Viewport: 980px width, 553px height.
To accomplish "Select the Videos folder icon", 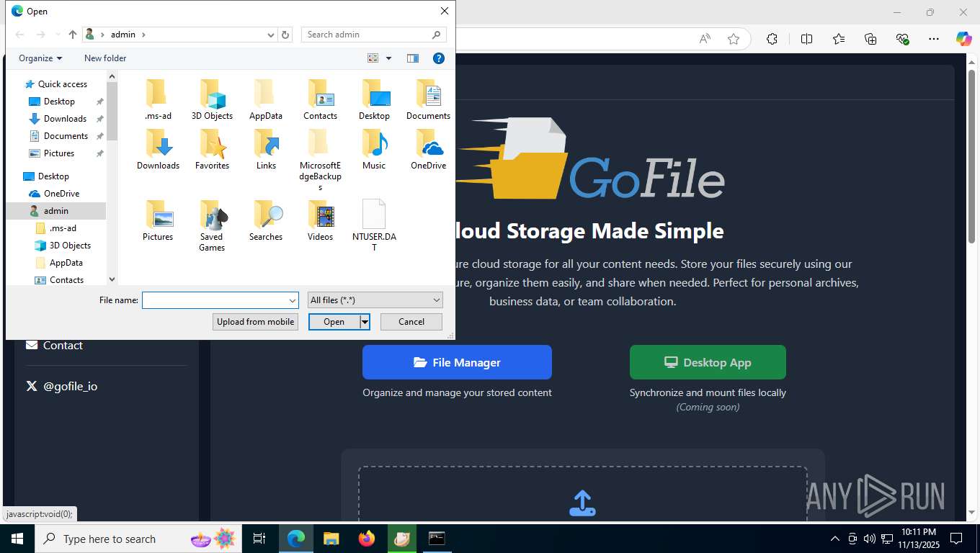I will click(x=320, y=215).
